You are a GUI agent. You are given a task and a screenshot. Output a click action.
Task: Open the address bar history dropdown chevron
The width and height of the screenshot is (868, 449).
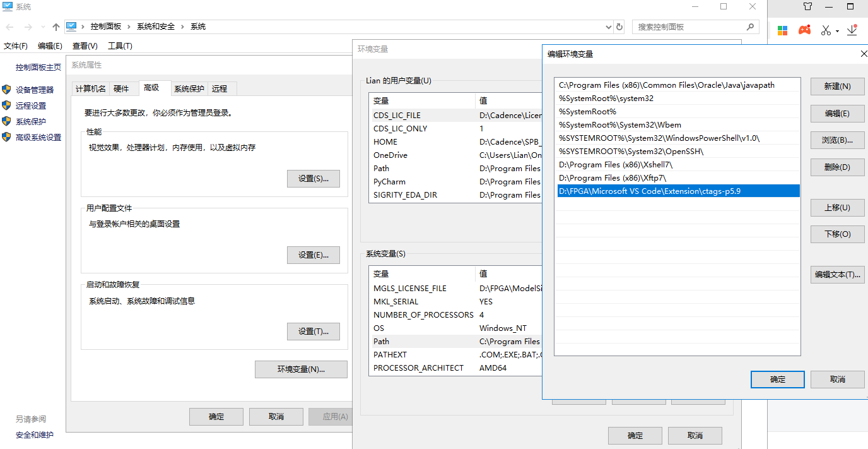pos(608,27)
